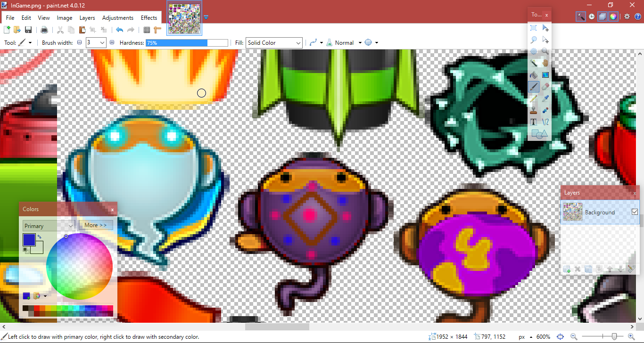Image resolution: width=644 pixels, height=343 pixels.
Task: Click the Deselect icon
Action: click(104, 30)
